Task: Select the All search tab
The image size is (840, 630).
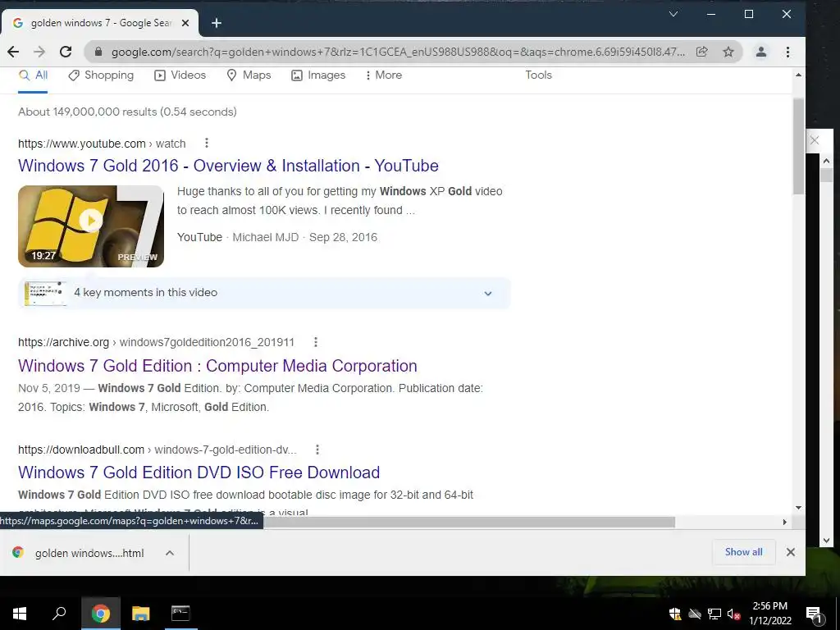Action: 33,75
